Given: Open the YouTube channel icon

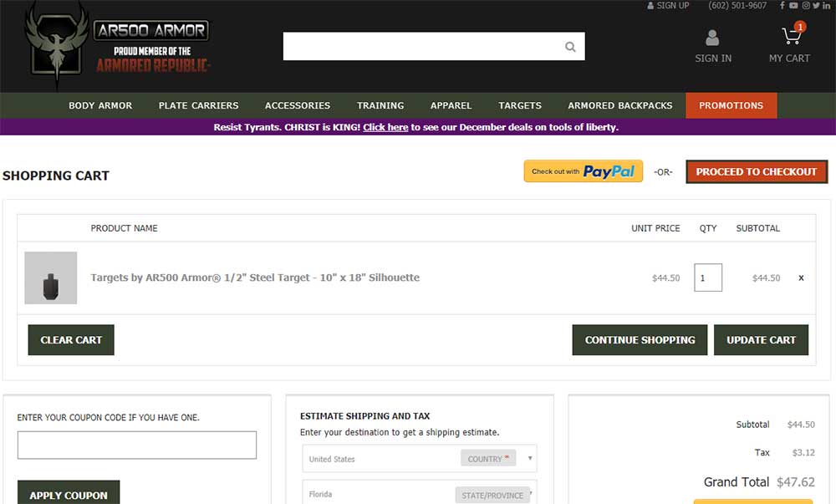Looking at the screenshot, I should coord(793,6).
